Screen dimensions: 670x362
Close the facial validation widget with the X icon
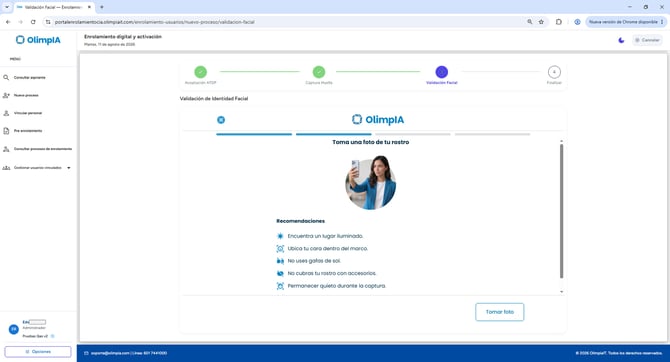coord(221,120)
